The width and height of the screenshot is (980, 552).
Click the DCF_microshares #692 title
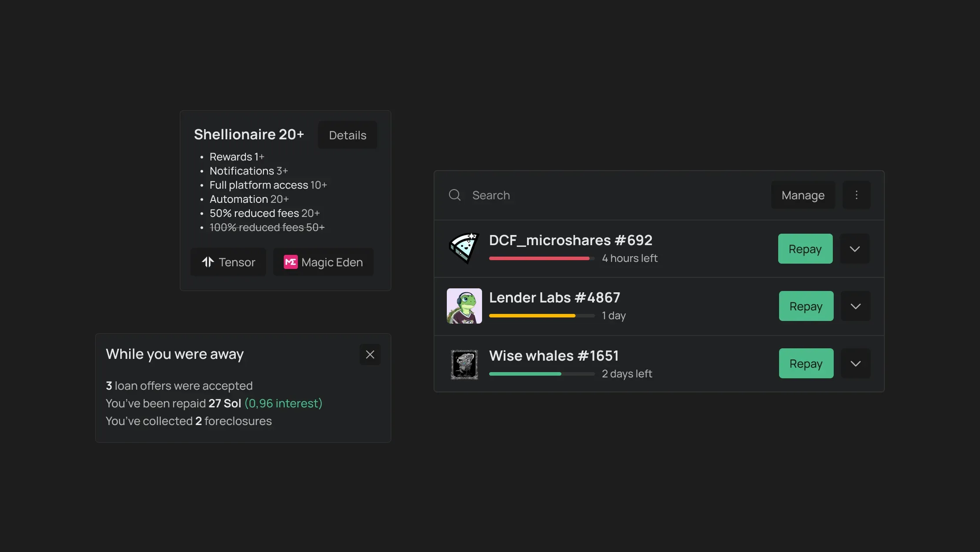pos(571,240)
